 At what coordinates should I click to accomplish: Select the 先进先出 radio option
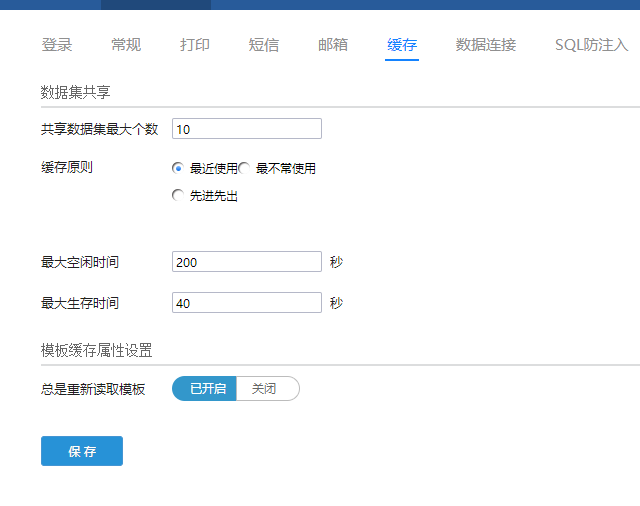[178, 195]
